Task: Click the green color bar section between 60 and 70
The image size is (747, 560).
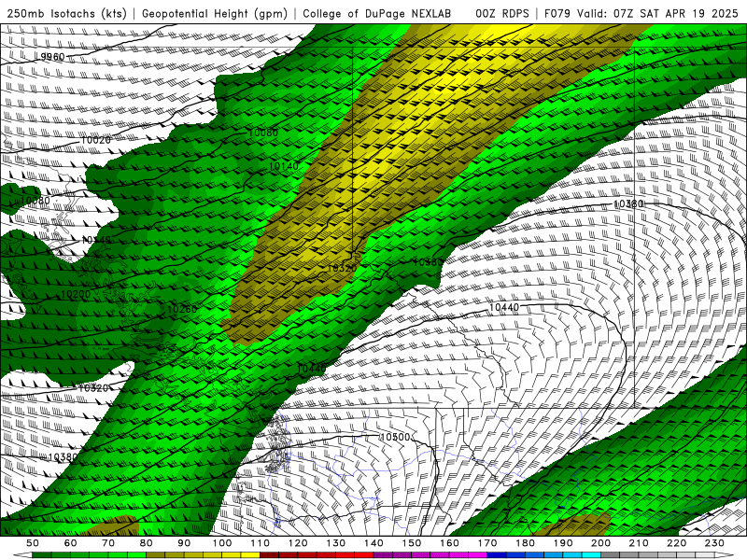Action: pos(90,555)
